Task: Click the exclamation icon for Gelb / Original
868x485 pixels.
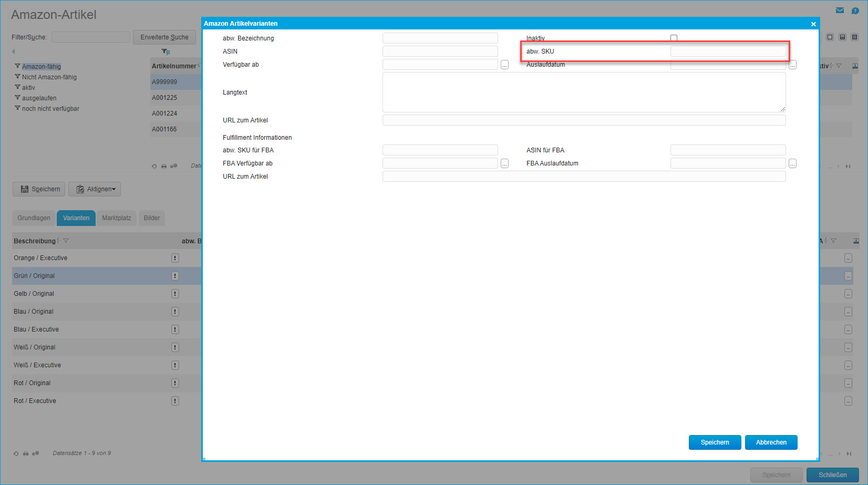Action: click(175, 294)
